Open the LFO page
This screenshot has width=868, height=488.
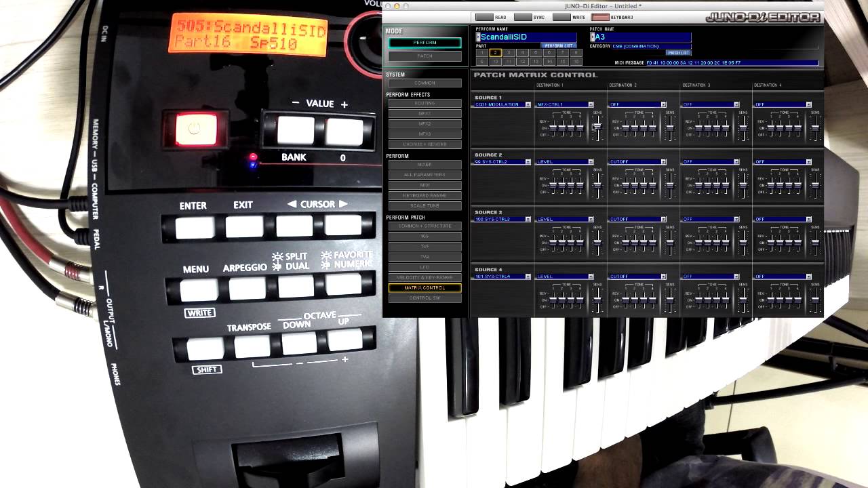425,267
